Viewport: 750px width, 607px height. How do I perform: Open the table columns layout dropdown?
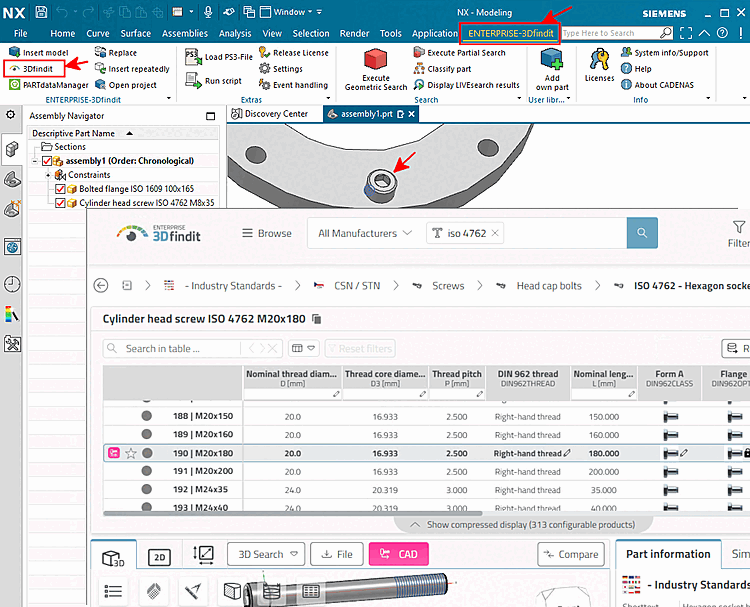(x=303, y=348)
